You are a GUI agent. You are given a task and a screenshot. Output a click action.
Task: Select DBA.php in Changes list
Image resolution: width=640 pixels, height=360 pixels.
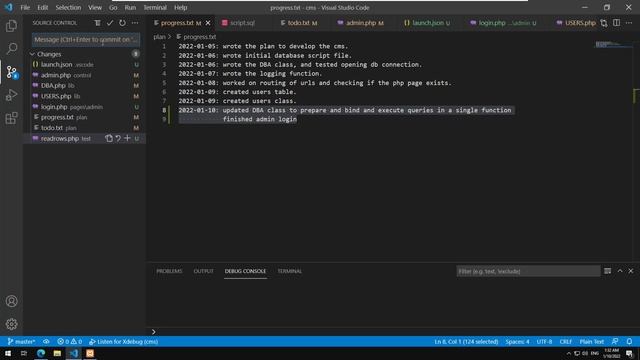pyautogui.click(x=85, y=85)
